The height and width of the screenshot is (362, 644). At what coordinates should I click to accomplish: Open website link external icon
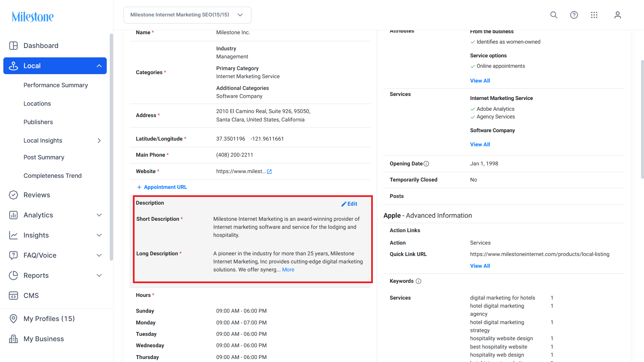click(x=269, y=171)
